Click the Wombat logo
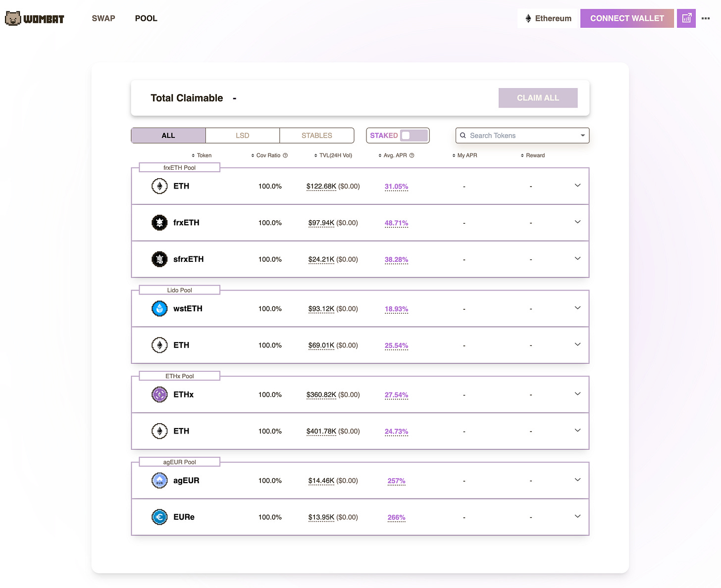721x588 pixels. point(35,19)
